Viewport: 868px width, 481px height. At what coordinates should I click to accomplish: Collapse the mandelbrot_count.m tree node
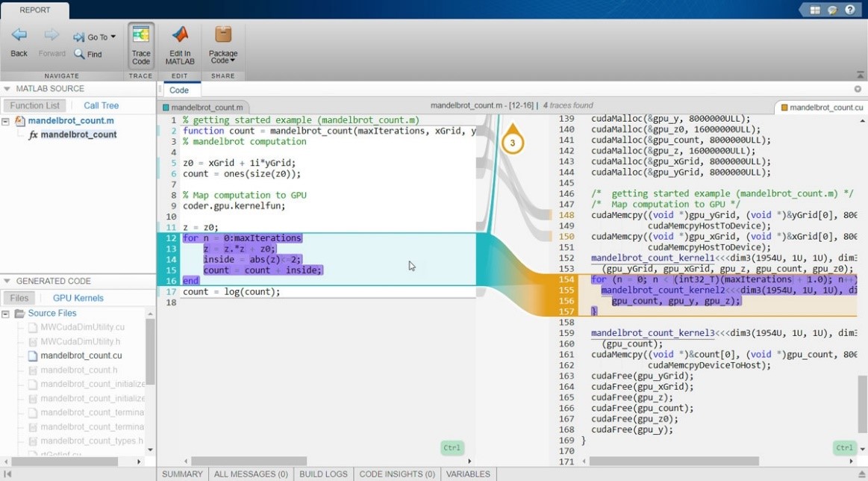[5, 121]
